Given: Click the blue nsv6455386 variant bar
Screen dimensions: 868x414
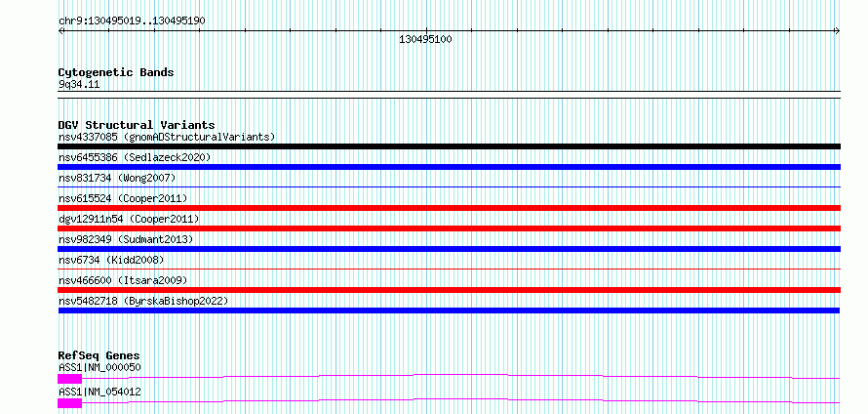Looking at the screenshot, I should click(449, 167).
